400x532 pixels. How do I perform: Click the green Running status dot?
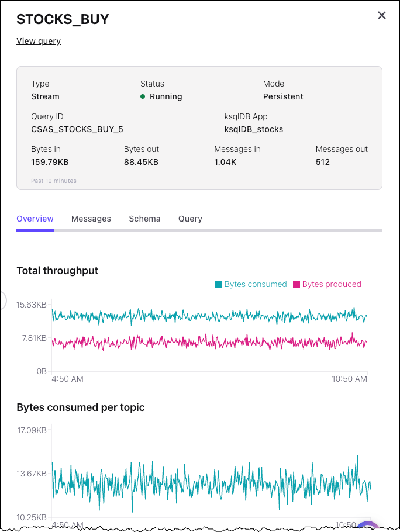click(143, 96)
